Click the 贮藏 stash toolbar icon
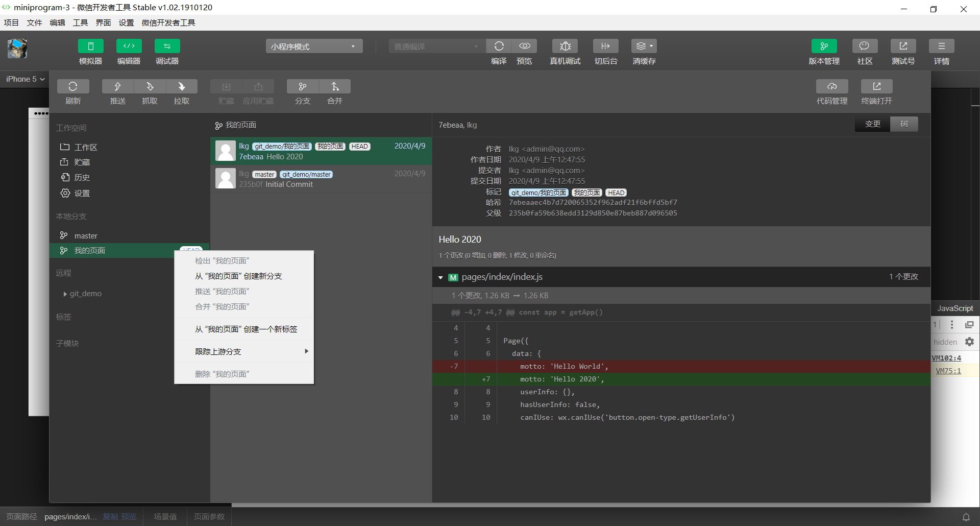Screen dimensions: 980x526 click(x=226, y=86)
